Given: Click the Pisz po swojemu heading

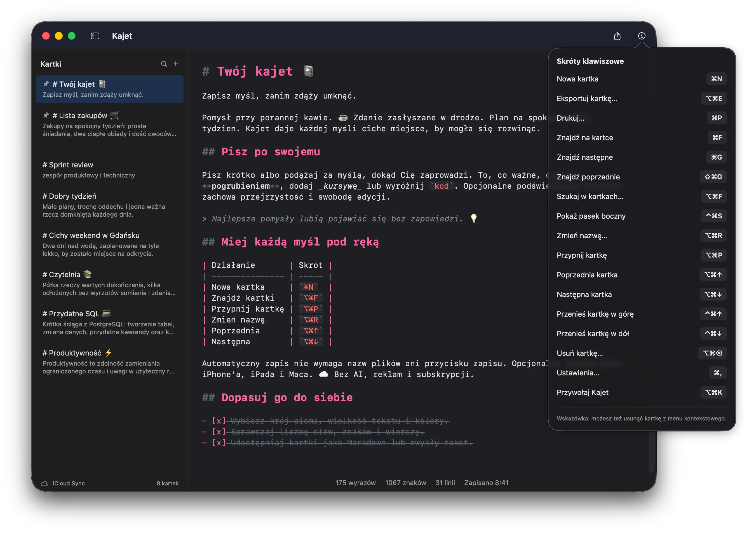Looking at the screenshot, I should tap(271, 151).
